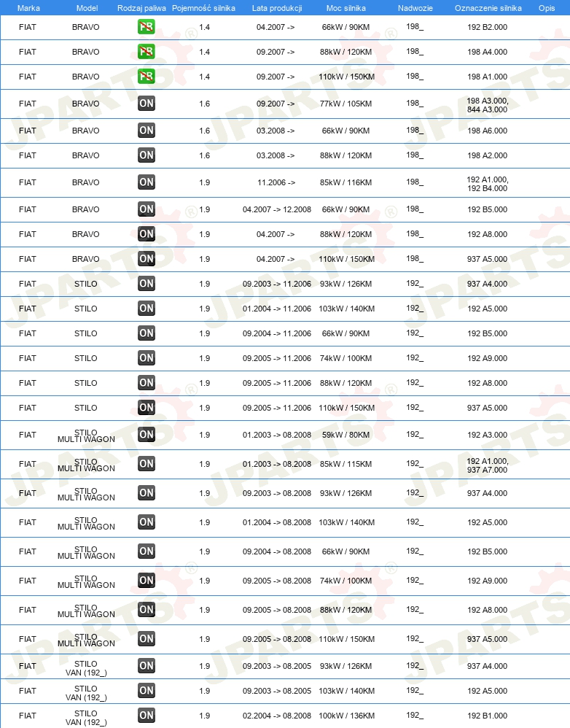
Task: Select engine code 198 A4.000
Action: coord(487,52)
